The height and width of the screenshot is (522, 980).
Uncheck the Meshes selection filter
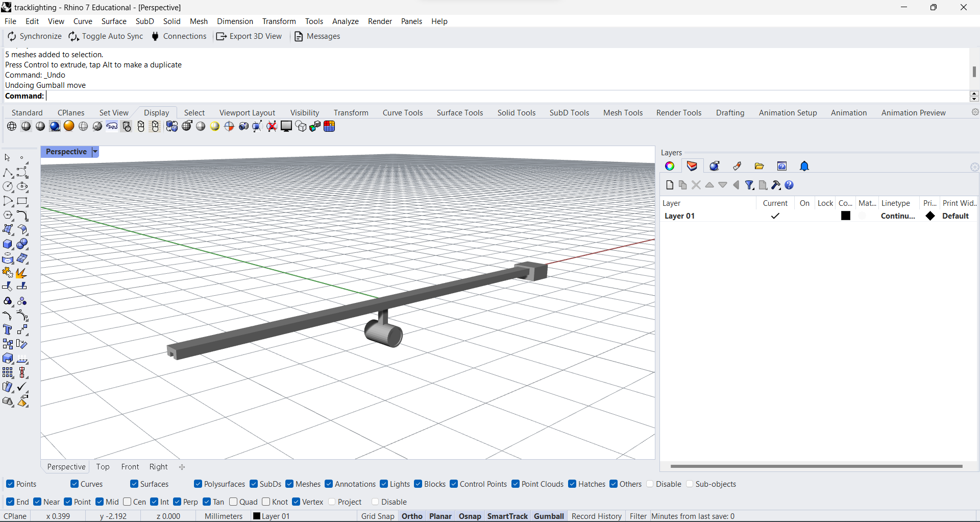(x=290, y=484)
